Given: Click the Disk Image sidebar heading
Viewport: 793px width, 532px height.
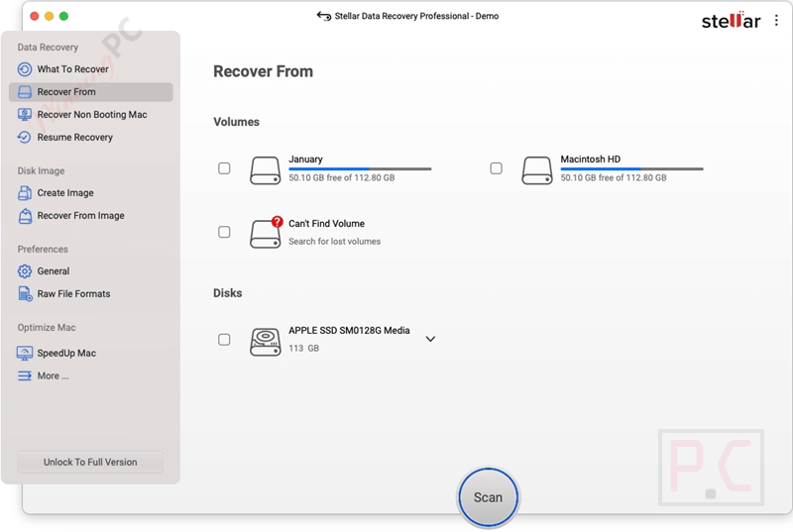Looking at the screenshot, I should pyautogui.click(x=41, y=170).
